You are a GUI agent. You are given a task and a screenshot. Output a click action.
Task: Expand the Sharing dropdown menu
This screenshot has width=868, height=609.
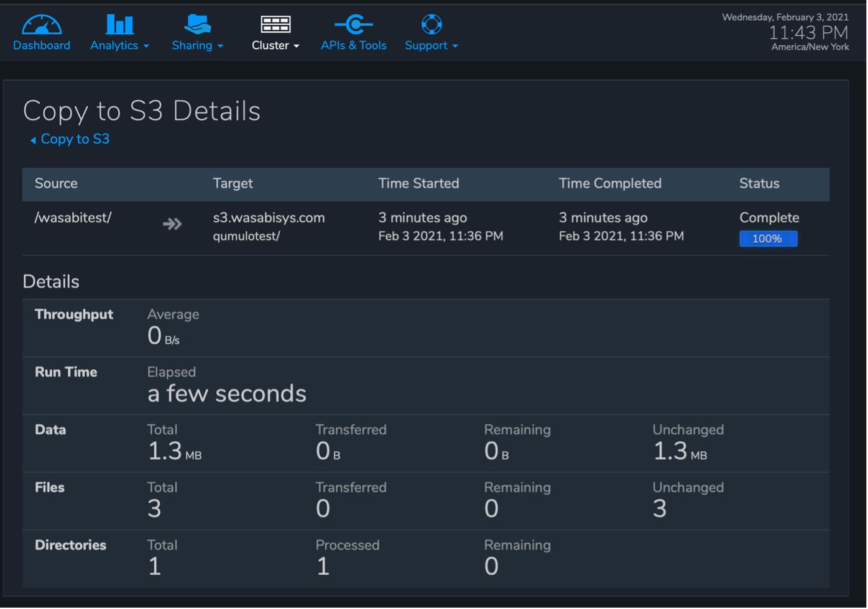(198, 45)
